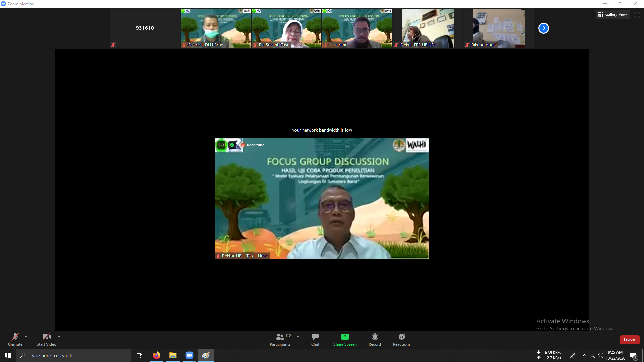This screenshot has width=644, height=362.
Task: Open the Participants panel
Action: (x=280, y=339)
